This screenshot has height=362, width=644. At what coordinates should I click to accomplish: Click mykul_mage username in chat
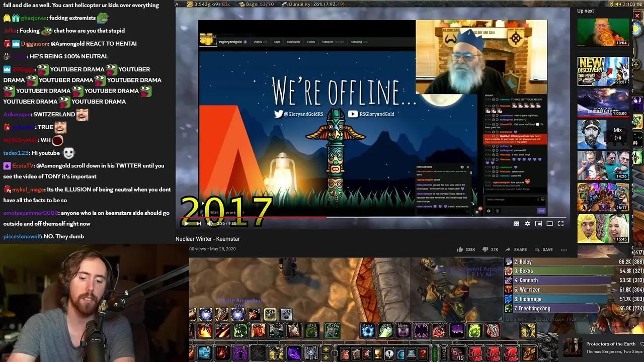point(28,190)
